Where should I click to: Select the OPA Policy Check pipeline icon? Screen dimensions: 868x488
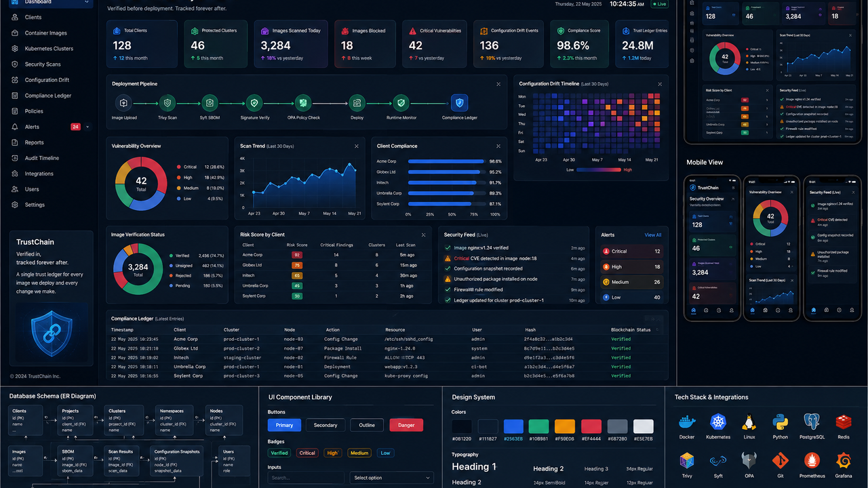(303, 103)
